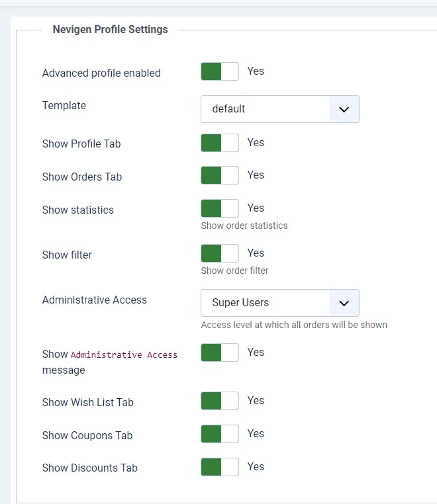The width and height of the screenshot is (437, 504).
Task: Open the Template dropdown showing default
Action: [279, 109]
